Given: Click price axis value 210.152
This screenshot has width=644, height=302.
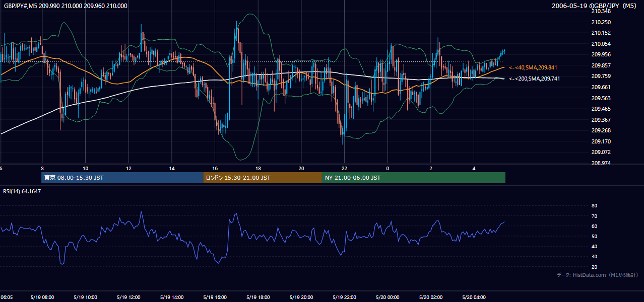Looking at the screenshot, I should click(601, 33).
